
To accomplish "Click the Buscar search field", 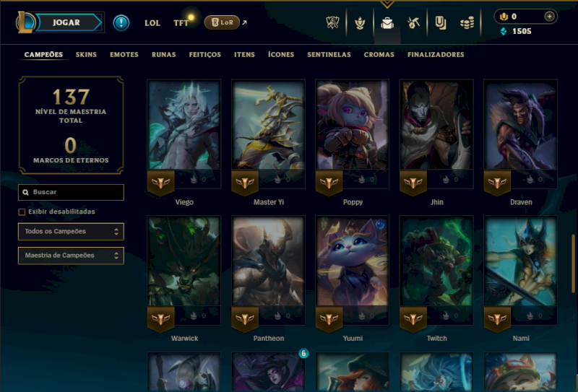I will point(71,192).
